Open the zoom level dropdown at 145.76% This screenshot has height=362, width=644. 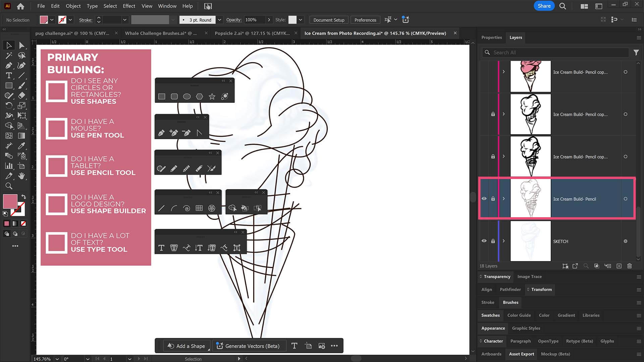pyautogui.click(x=57, y=359)
